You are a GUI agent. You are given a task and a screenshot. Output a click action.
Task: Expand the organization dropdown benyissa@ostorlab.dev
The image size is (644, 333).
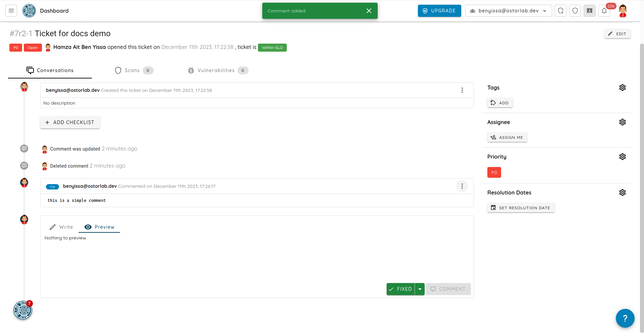tap(508, 11)
